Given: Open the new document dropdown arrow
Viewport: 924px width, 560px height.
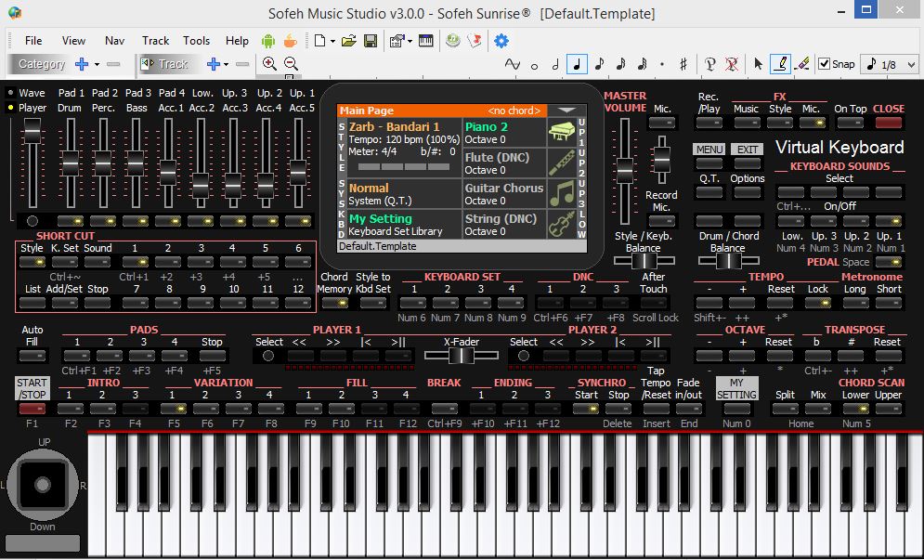Looking at the screenshot, I should pyautogui.click(x=332, y=40).
